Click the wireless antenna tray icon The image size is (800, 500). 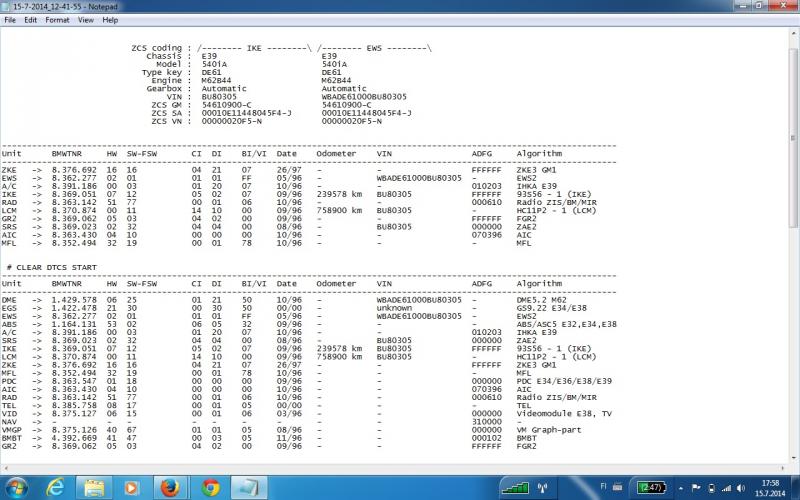542,488
